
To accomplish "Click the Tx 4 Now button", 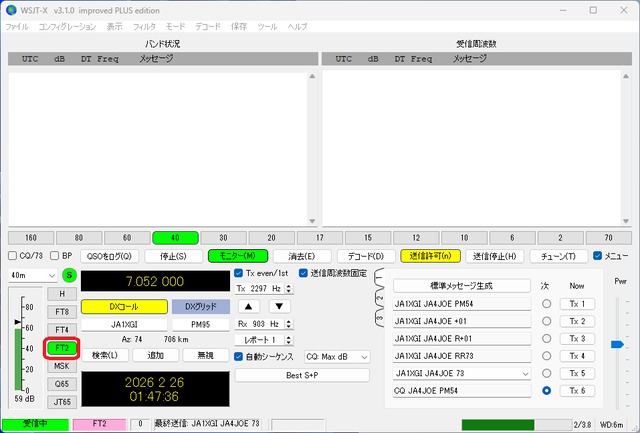I will tap(577, 356).
